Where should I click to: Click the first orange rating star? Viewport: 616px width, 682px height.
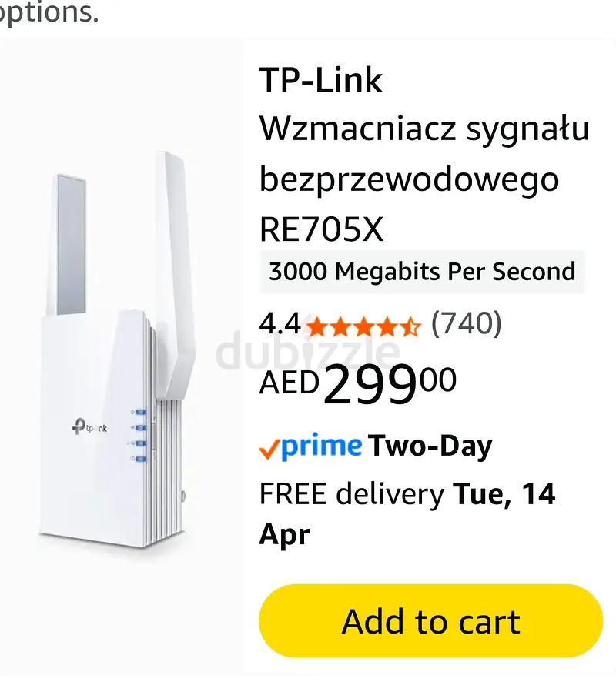pos(316,326)
